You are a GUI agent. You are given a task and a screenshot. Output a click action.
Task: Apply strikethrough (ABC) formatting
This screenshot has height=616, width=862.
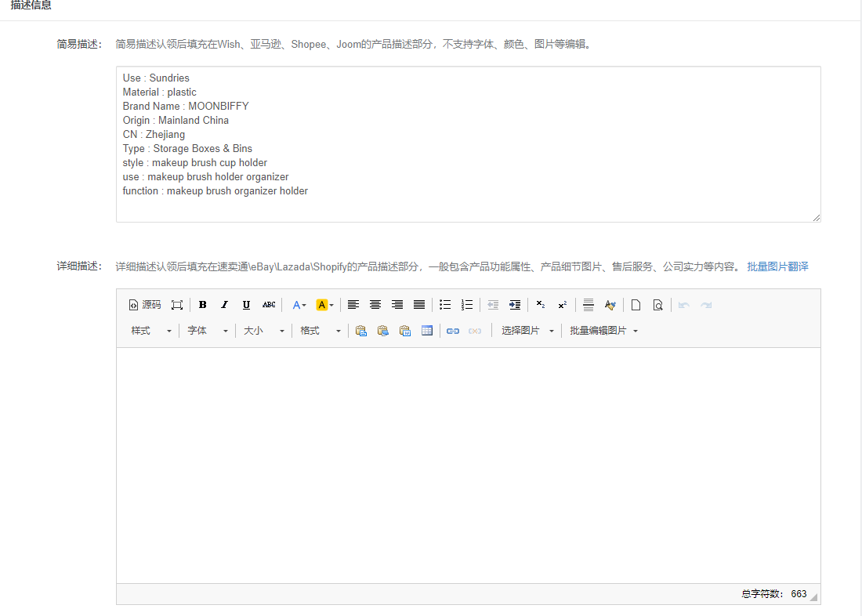[269, 305]
